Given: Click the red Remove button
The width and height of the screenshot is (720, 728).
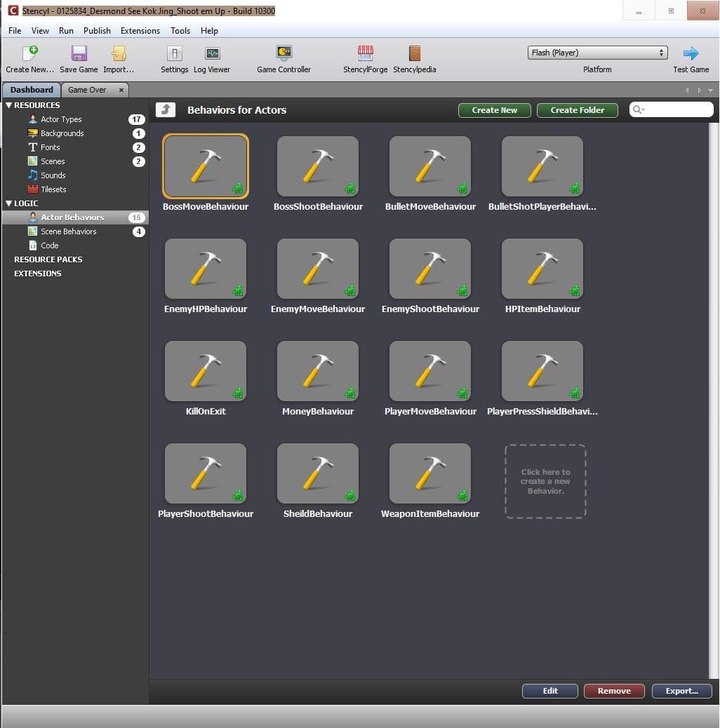Looking at the screenshot, I should [614, 691].
